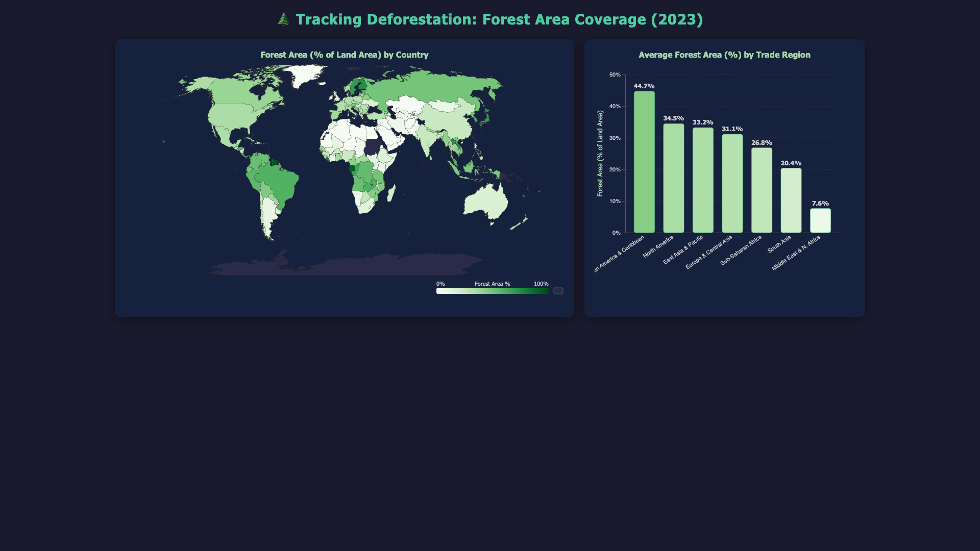Click the dark no-data swatch beside the color scale
980x551 pixels.
(x=558, y=291)
